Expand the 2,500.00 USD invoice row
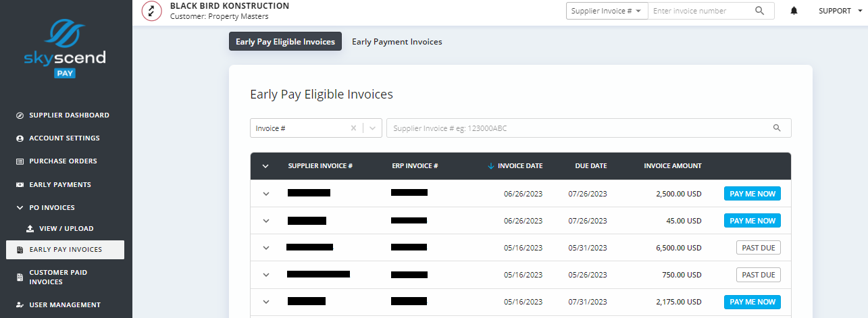Viewport: 868px width, 318px height. [x=266, y=194]
